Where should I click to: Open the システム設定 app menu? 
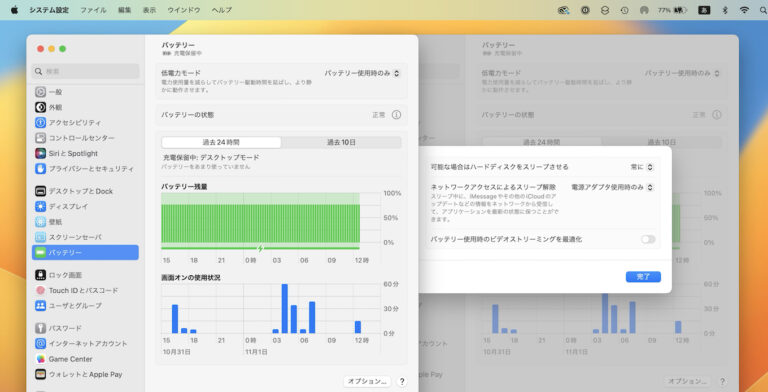49,10
